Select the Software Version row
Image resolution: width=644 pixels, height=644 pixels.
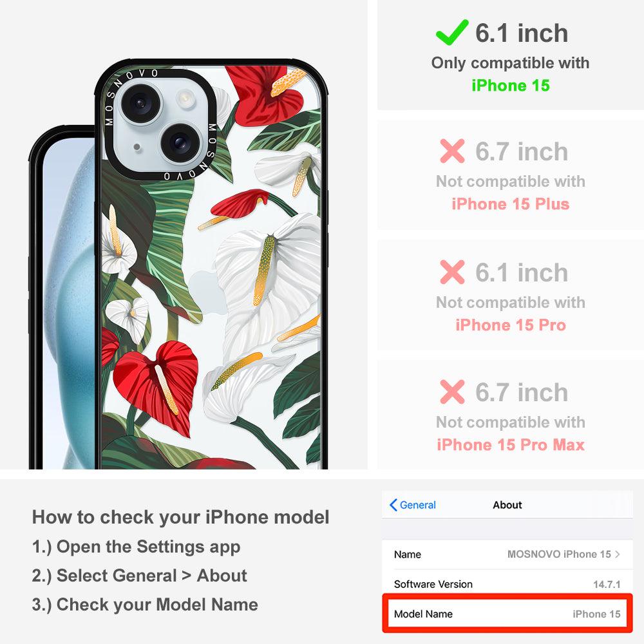(x=507, y=583)
